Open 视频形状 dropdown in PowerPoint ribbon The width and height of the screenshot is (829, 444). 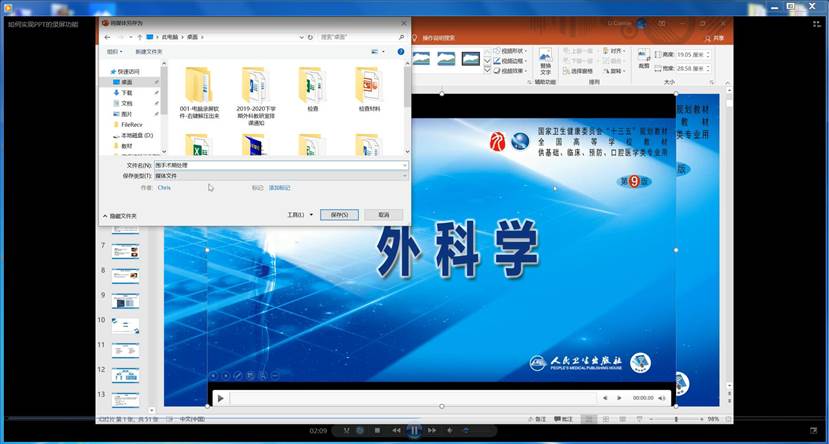click(511, 51)
